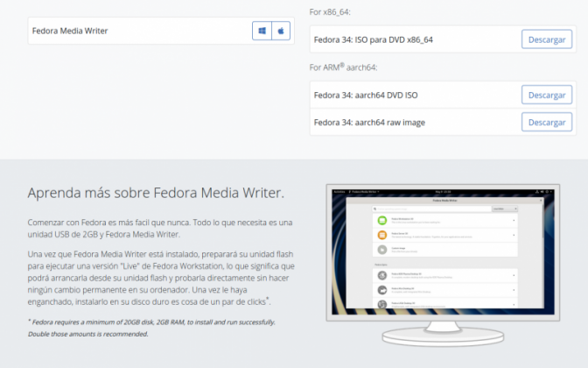This screenshot has width=588, height=368.
Task: Click Descargar for aarch64 DVD ISO
Action: click(x=547, y=95)
